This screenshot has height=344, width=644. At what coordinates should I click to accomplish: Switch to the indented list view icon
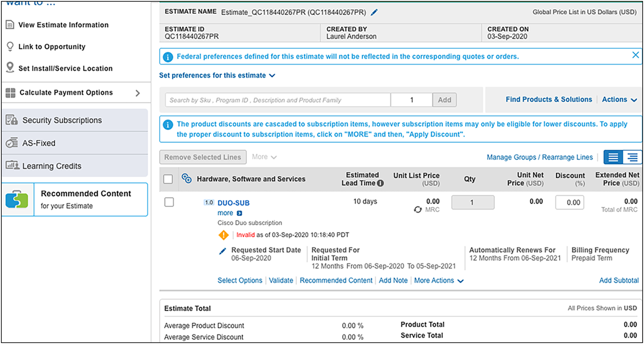point(632,157)
